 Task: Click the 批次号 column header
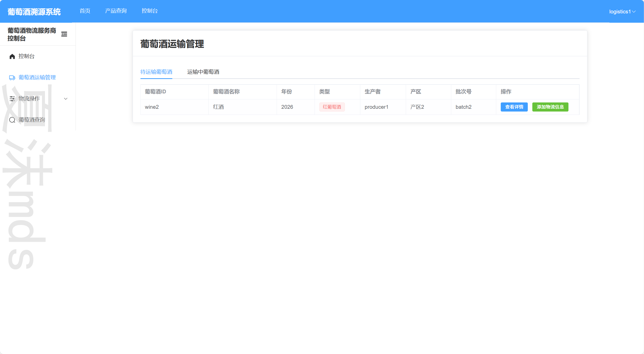[x=463, y=92]
